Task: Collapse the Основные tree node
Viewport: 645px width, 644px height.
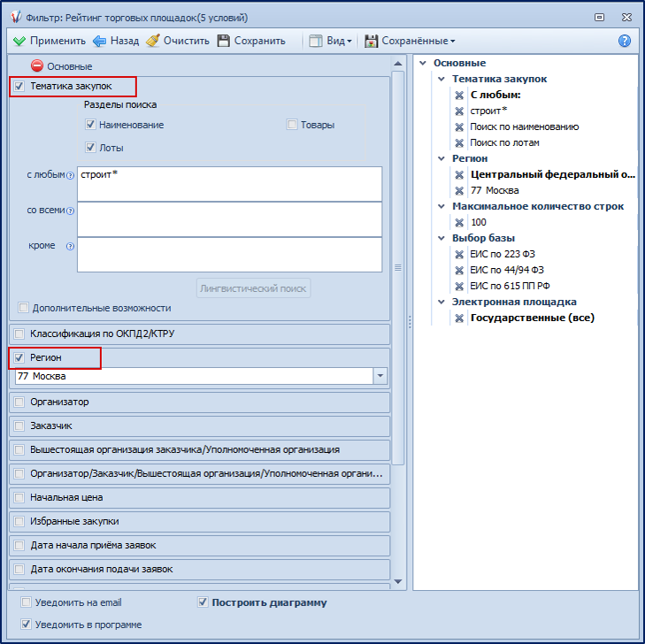Action: pyautogui.click(x=423, y=64)
